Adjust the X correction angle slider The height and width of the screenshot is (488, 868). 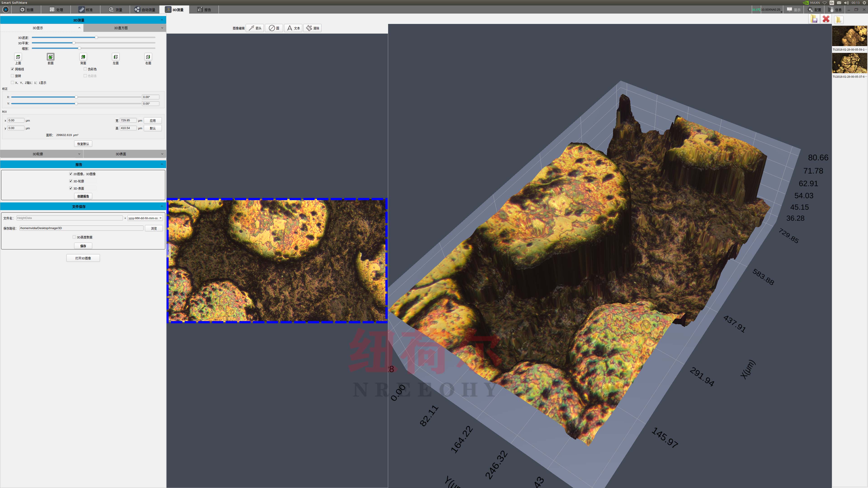pos(76,97)
